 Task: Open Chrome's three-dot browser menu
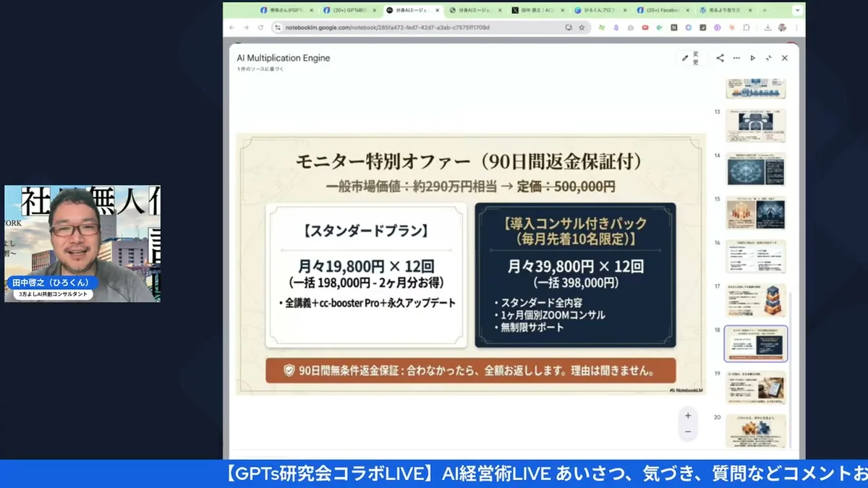[796, 27]
